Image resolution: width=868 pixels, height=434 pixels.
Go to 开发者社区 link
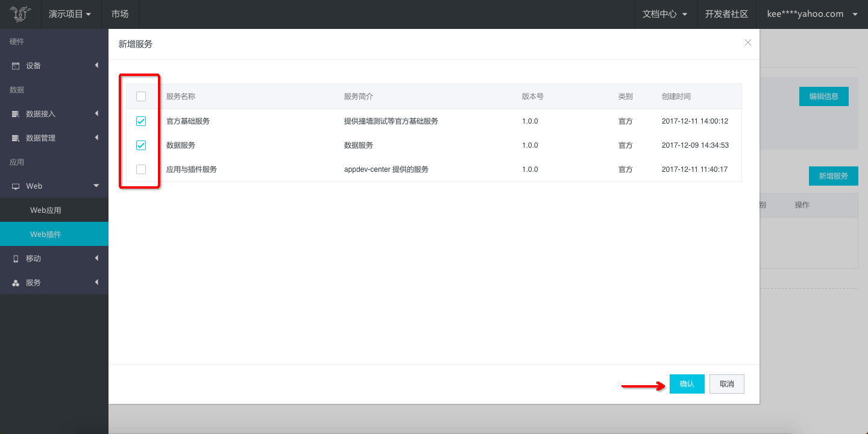[726, 14]
